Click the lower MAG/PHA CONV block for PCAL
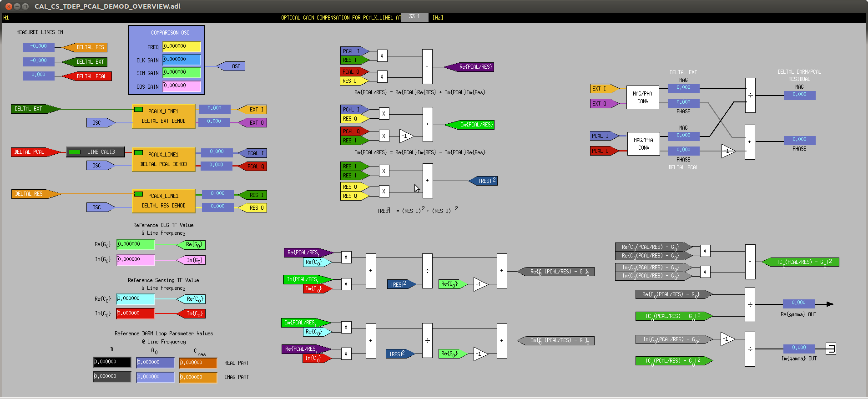This screenshot has width=868, height=399. [x=644, y=144]
